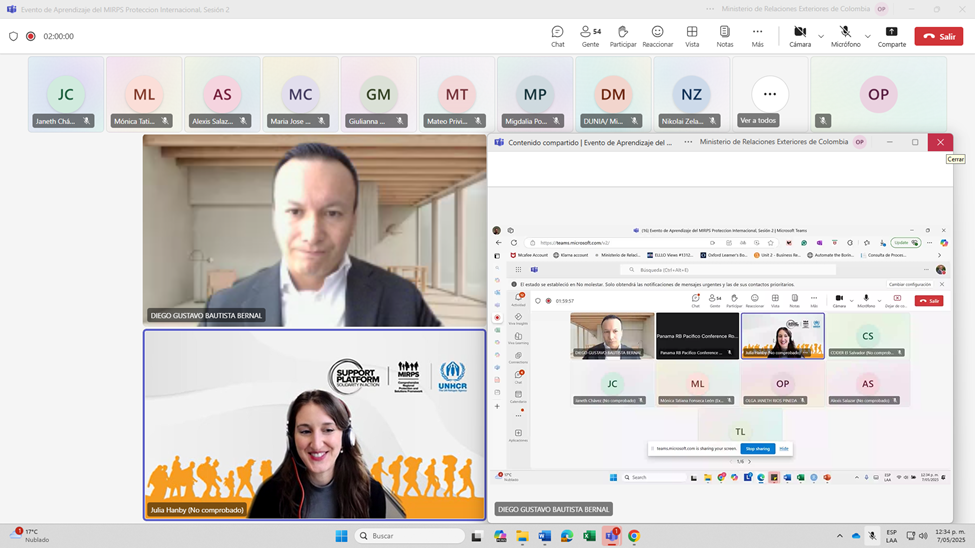Open Microsoft Word from the taskbar

pos(545,536)
